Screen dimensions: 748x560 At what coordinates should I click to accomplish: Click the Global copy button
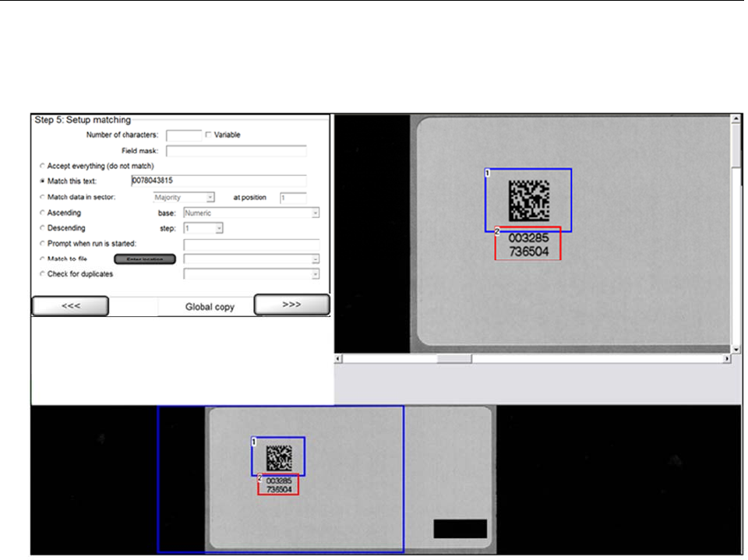(210, 307)
